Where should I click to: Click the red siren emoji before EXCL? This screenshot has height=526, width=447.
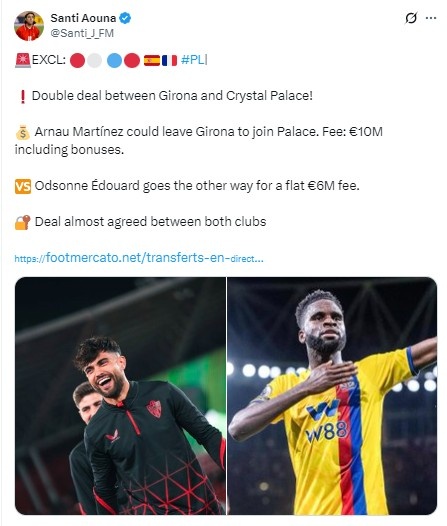[x=23, y=60]
